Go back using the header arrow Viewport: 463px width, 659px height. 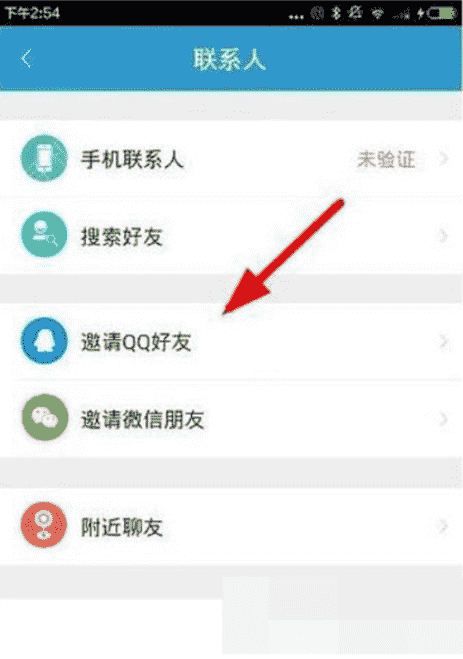[26, 58]
